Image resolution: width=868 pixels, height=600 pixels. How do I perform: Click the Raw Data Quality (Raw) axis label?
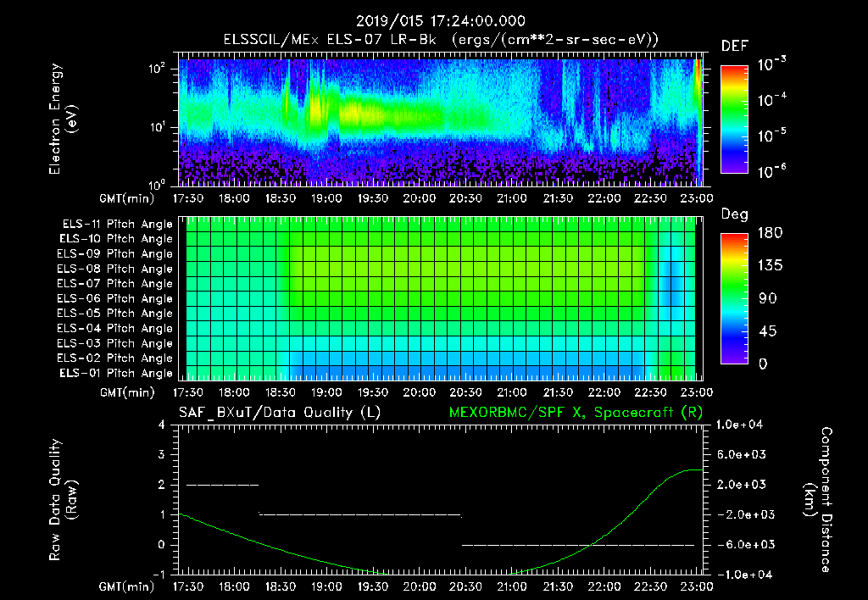[63, 499]
